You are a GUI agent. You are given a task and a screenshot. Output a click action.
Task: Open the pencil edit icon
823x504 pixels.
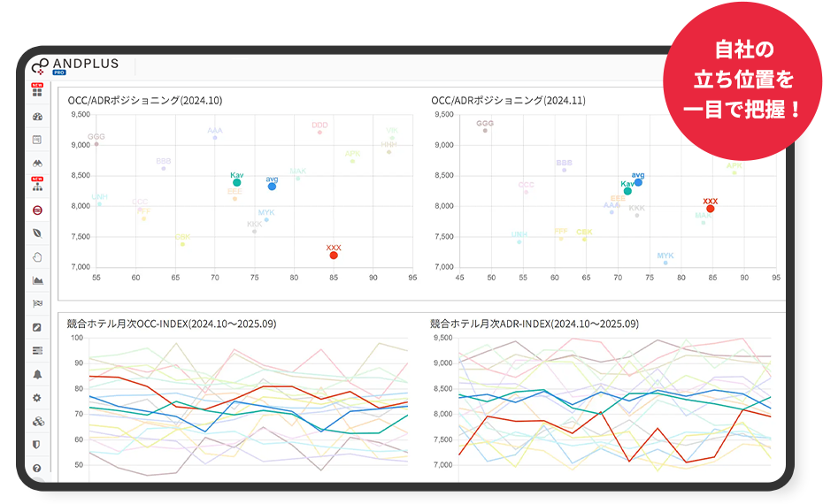pyautogui.click(x=37, y=327)
